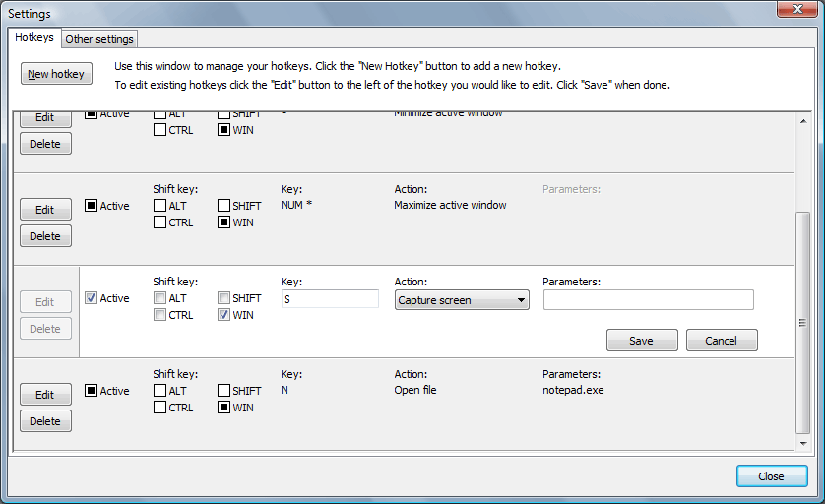This screenshot has width=825, height=504.
Task: Check CTRL in the Capture screen hotkey row
Action: pos(159,315)
